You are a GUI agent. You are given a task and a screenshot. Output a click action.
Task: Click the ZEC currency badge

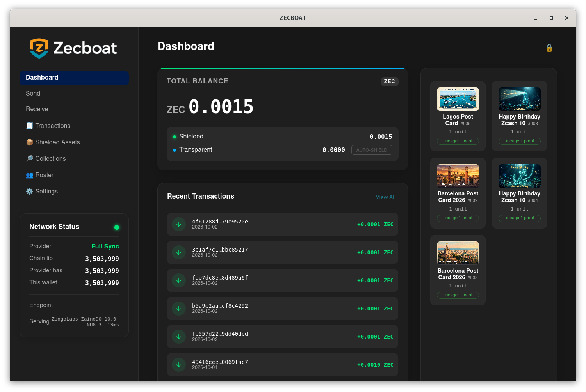390,81
